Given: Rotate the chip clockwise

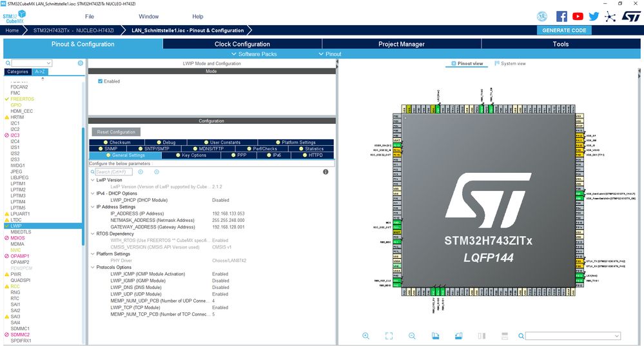Looking at the screenshot, I should [x=435, y=336].
